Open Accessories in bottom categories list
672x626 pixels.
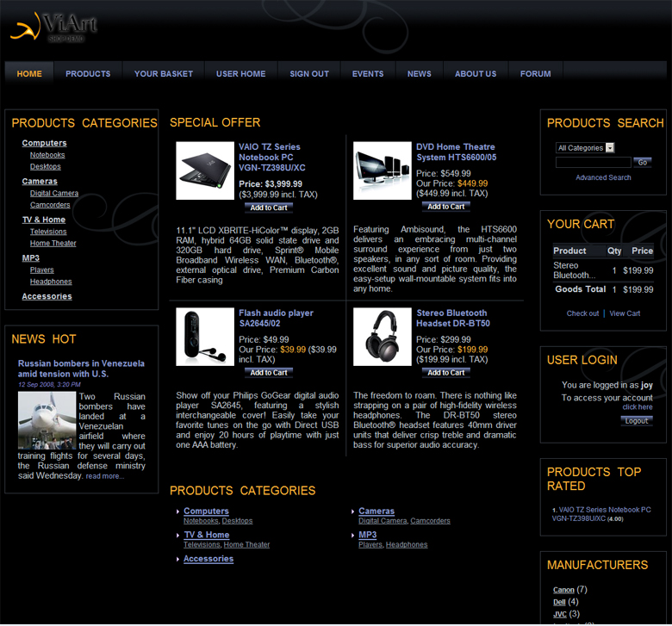click(x=208, y=559)
